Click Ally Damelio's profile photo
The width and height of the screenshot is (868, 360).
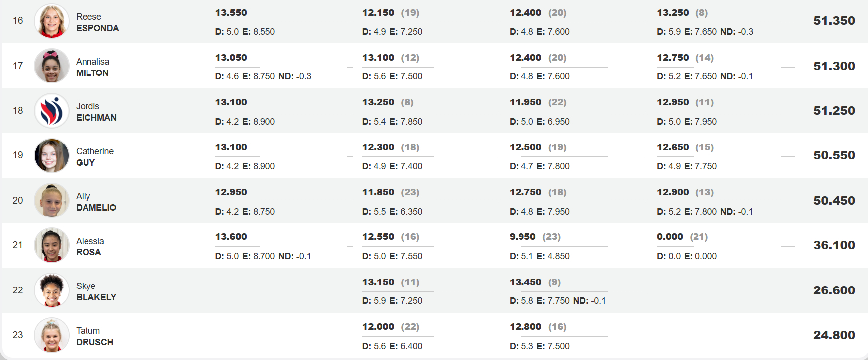tap(52, 200)
